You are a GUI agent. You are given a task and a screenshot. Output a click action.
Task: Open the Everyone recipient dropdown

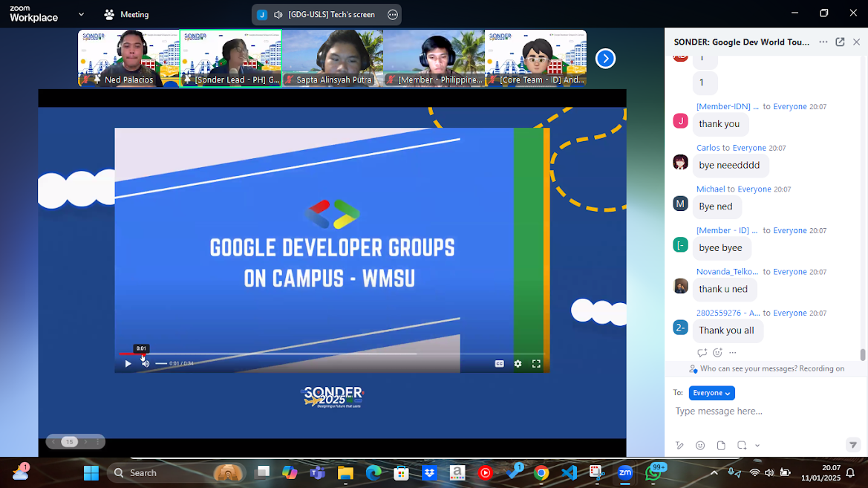click(x=711, y=393)
